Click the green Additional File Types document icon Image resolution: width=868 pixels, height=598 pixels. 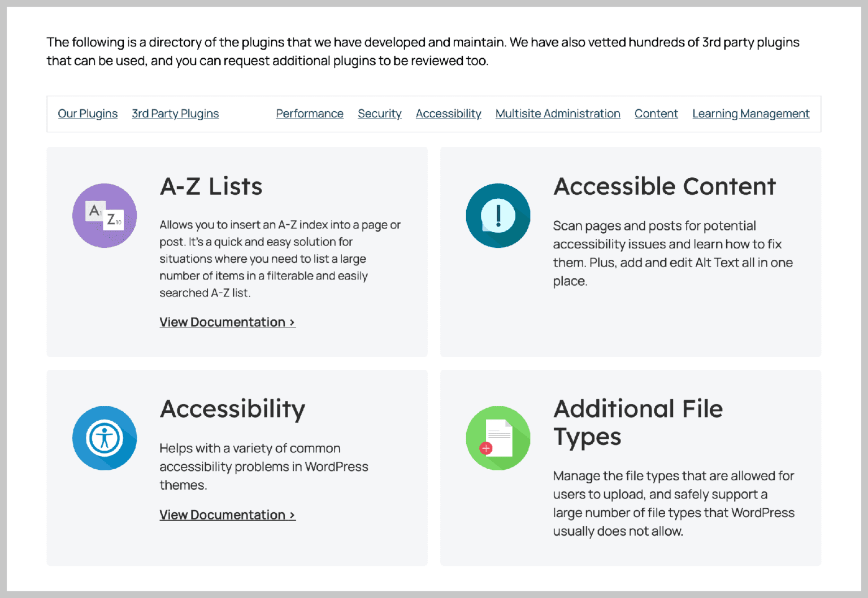[x=498, y=438]
